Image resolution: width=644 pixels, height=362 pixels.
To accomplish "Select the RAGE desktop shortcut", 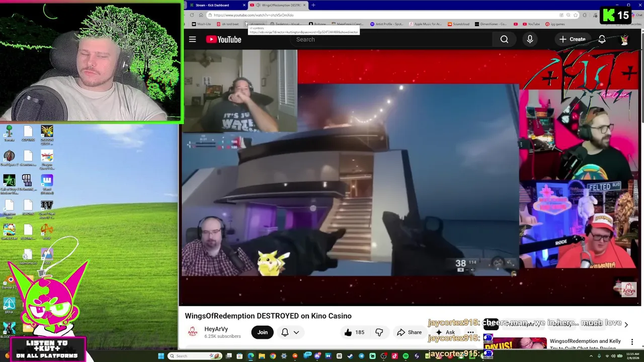I will (47, 232).
